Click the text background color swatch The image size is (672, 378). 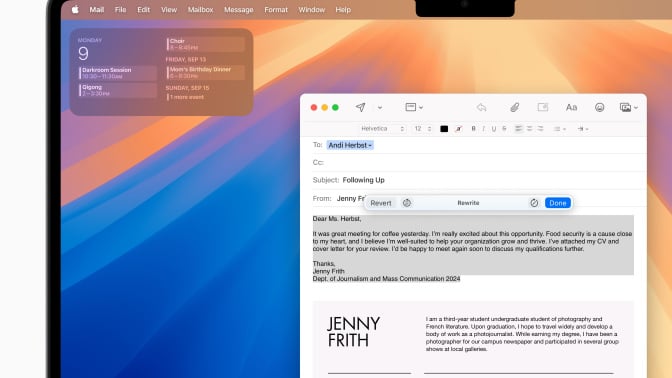click(x=458, y=129)
